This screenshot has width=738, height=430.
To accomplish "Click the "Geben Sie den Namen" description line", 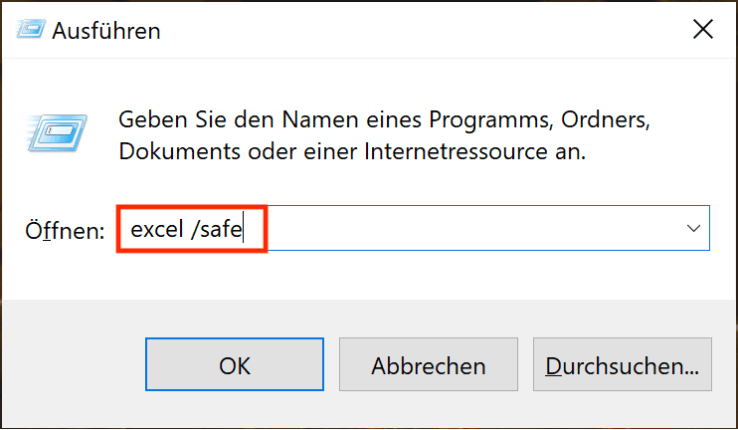I will [x=250, y=121].
